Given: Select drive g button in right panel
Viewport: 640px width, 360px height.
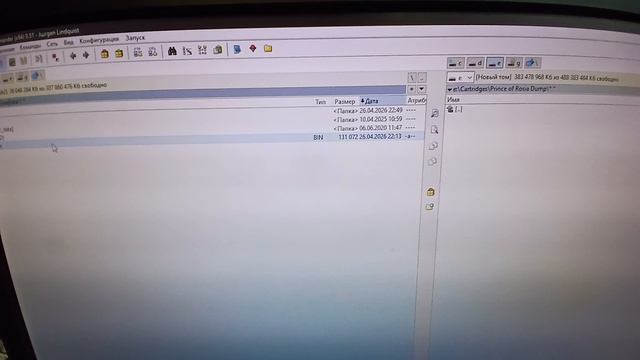Looking at the screenshot, I should pos(514,63).
